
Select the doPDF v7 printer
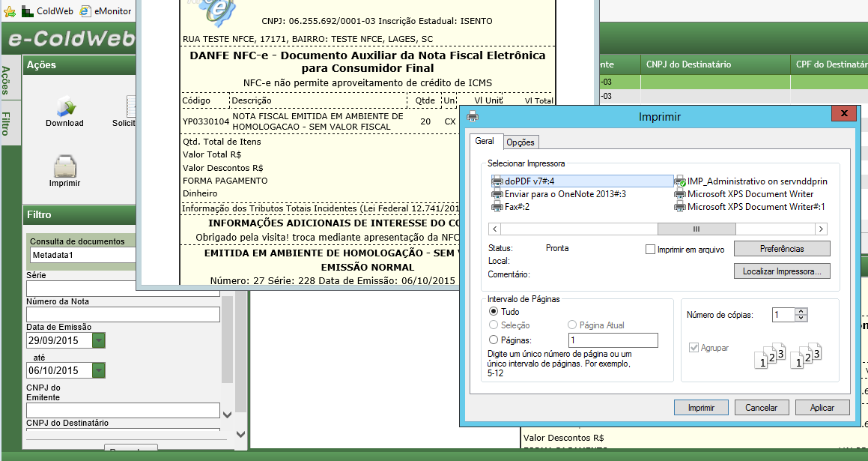click(528, 181)
